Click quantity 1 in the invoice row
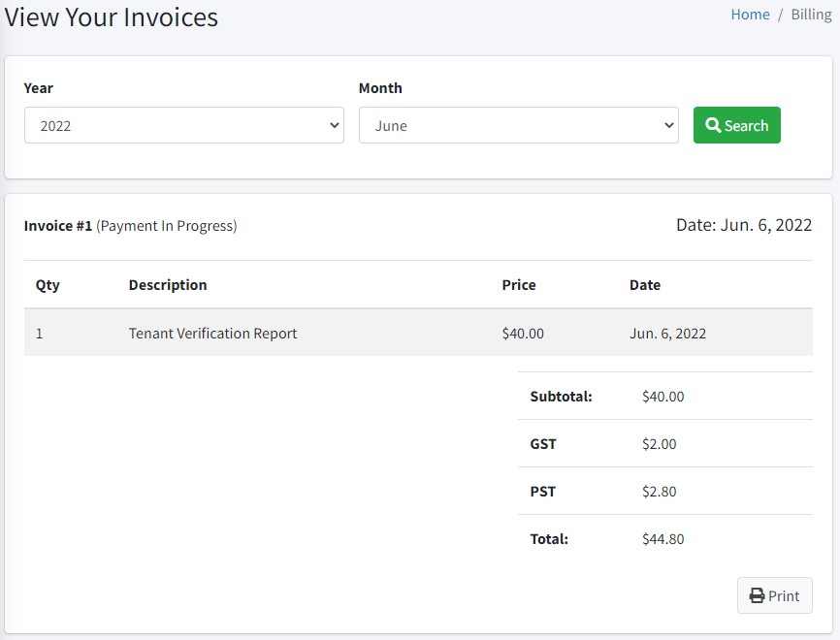840x640 pixels. click(39, 334)
